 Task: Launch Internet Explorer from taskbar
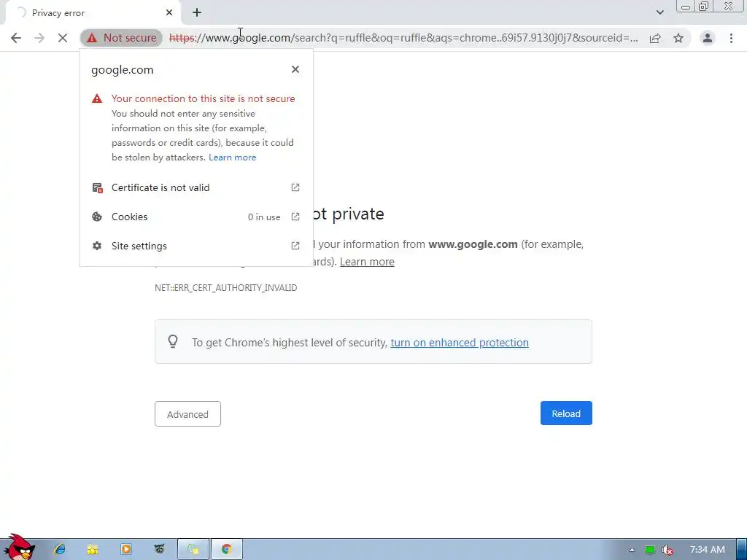coord(60,550)
